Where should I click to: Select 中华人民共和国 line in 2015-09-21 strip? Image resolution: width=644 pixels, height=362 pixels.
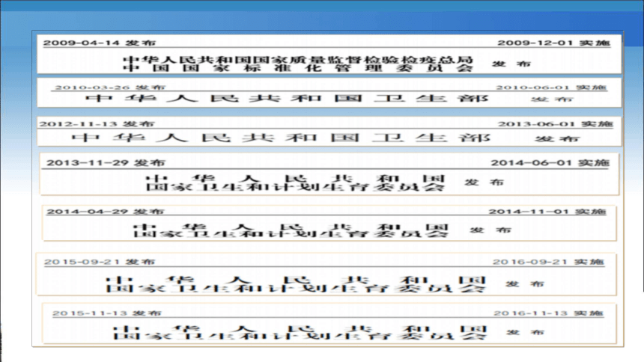[x=296, y=280]
